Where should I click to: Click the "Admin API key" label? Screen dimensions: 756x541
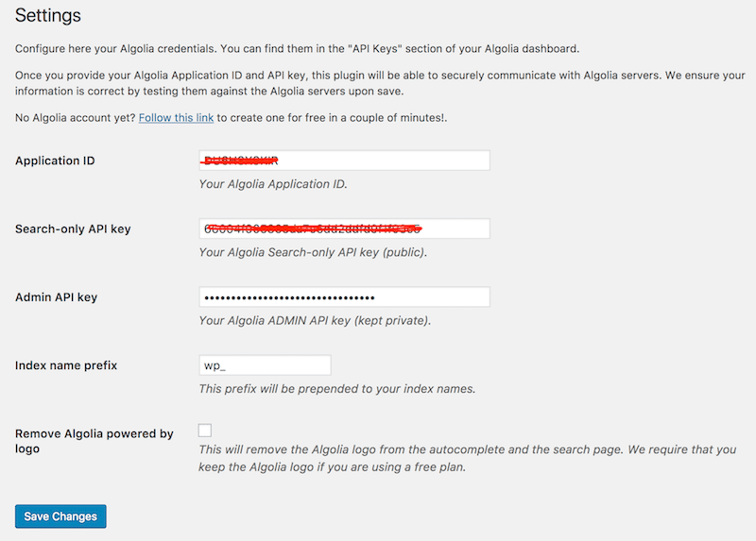(x=57, y=297)
